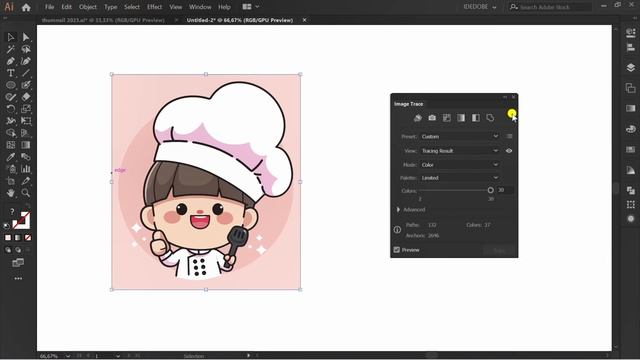Select the Shape Builder tool
The image size is (640, 360).
click(x=11, y=133)
